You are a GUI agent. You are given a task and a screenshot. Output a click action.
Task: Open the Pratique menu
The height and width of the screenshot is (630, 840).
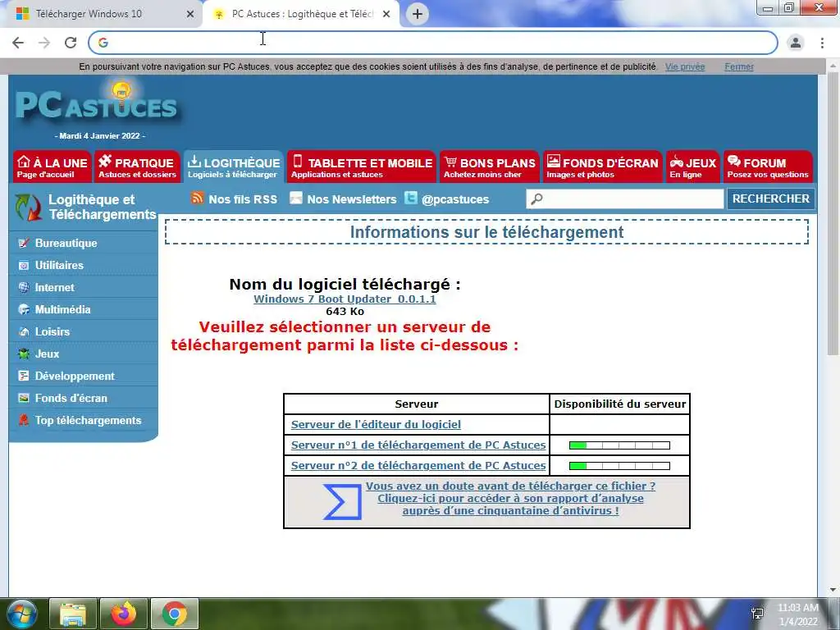pos(137,167)
